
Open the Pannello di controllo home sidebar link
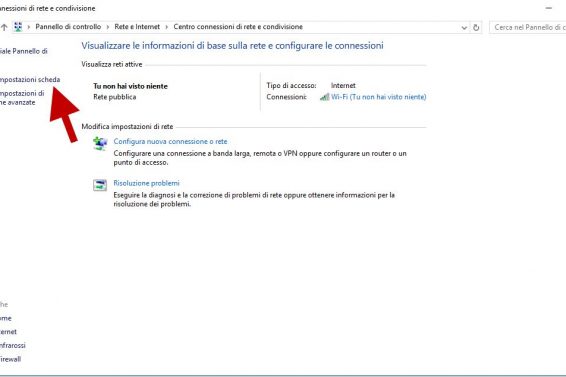23,51
